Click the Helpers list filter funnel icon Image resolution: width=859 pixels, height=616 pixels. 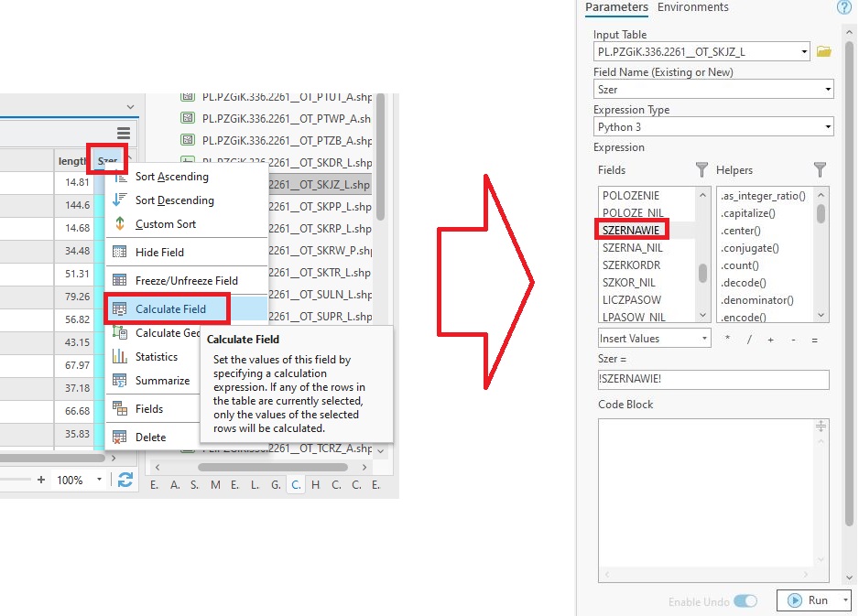[820, 170]
